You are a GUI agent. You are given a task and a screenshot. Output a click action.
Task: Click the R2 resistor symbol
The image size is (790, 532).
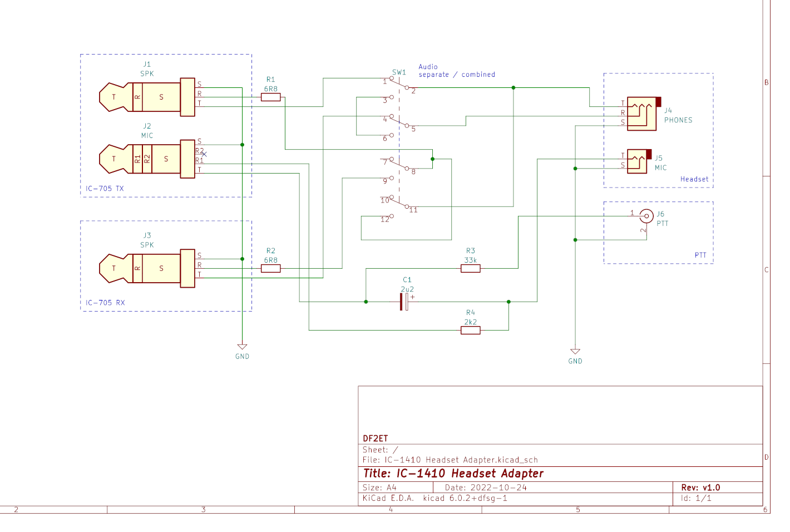(x=270, y=268)
